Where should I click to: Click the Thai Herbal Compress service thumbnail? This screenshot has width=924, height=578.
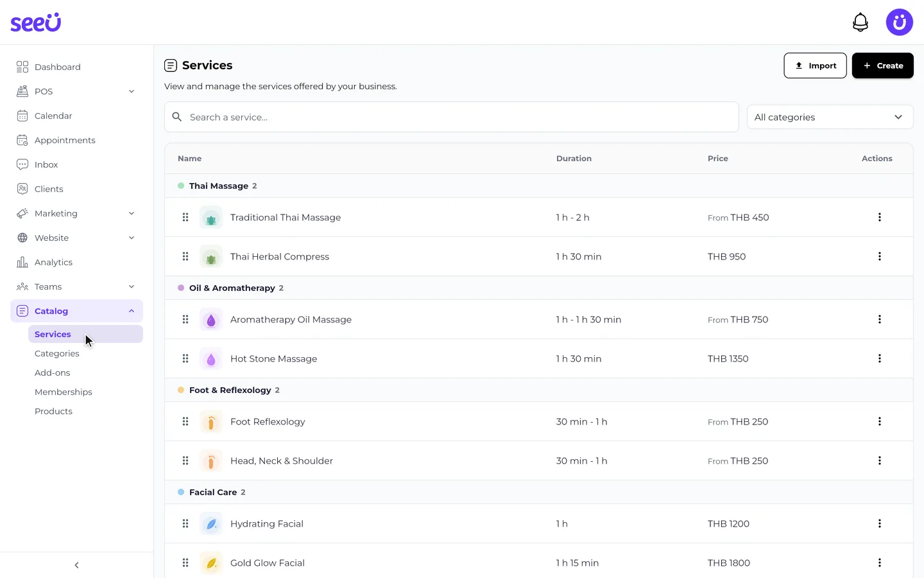pyautogui.click(x=211, y=257)
